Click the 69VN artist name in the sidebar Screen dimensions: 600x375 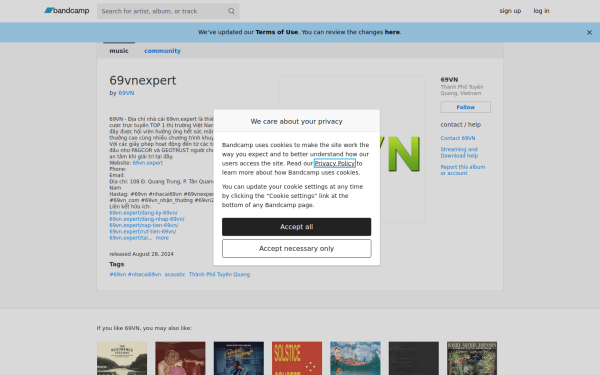[x=449, y=80]
